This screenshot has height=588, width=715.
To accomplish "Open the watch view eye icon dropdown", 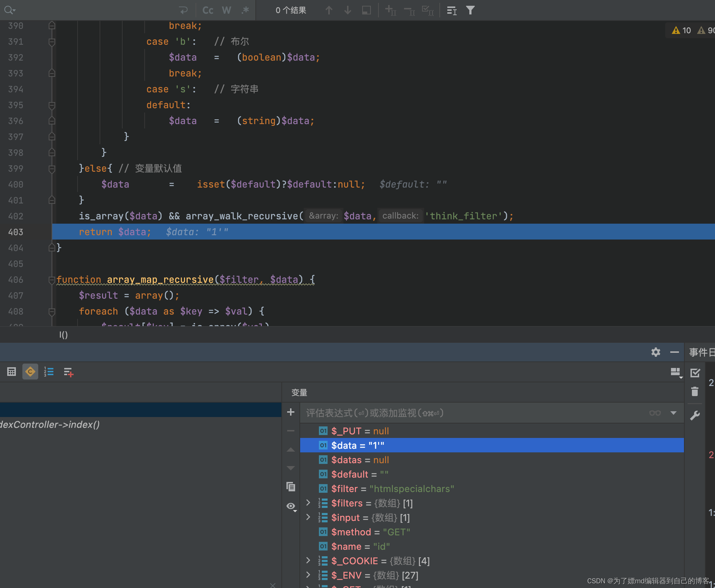I will (291, 506).
